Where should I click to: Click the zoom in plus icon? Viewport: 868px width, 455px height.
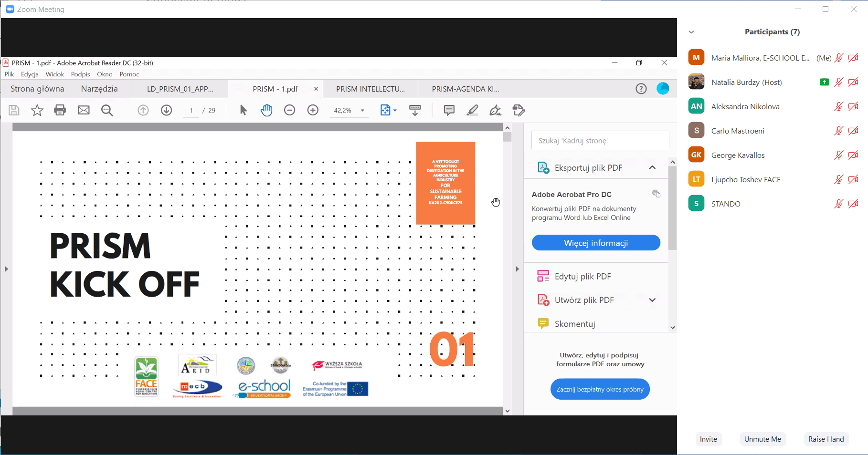[x=313, y=110]
